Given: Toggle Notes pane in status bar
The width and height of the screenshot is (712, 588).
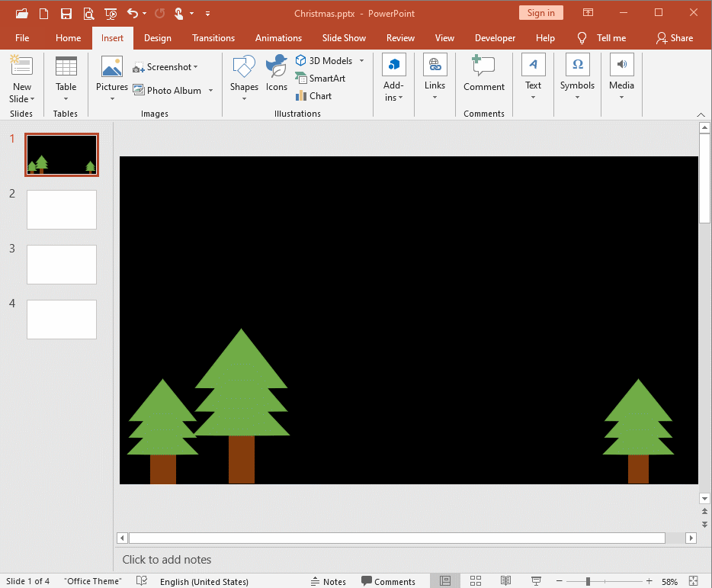Looking at the screenshot, I should click(329, 581).
